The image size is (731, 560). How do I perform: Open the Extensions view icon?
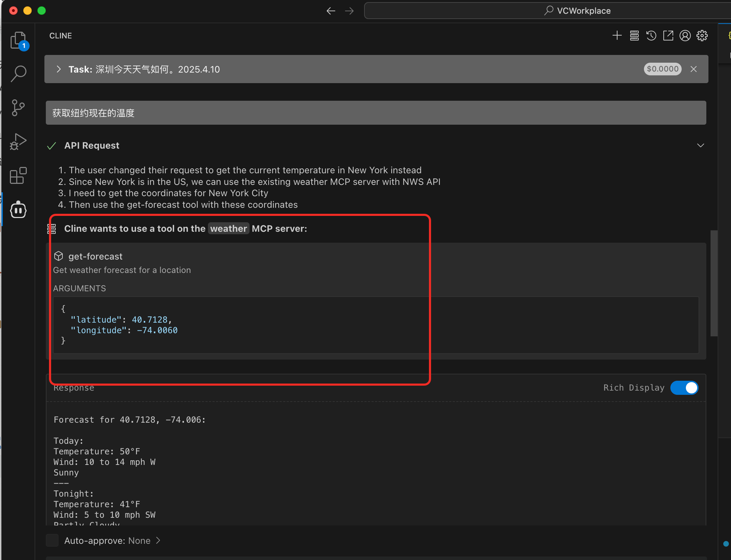click(x=18, y=175)
